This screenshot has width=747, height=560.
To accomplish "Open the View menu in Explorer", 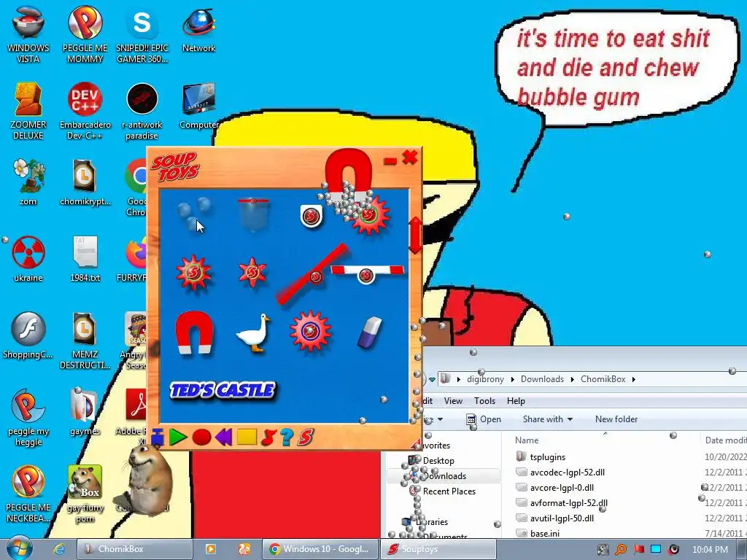I will click(x=453, y=401).
